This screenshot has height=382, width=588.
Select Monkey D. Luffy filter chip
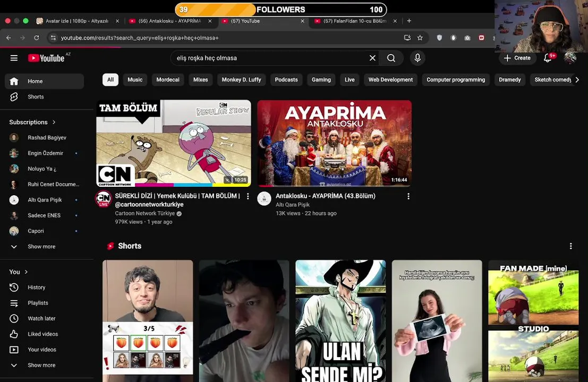[x=242, y=80]
